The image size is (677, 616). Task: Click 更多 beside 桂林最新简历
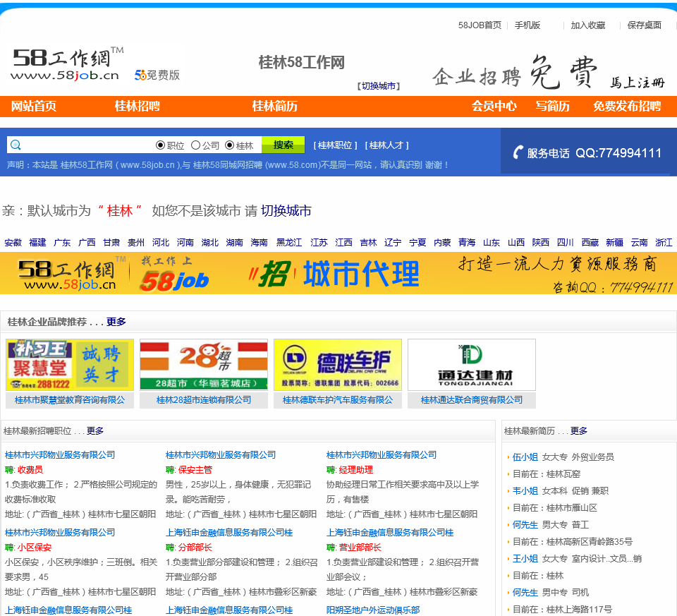click(x=578, y=430)
